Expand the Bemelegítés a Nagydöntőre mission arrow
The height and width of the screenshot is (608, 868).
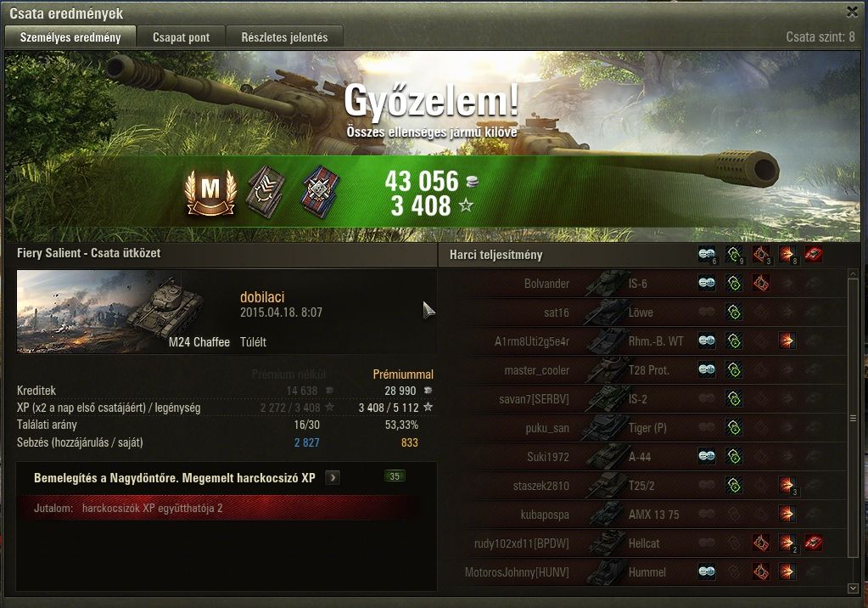tap(332, 477)
